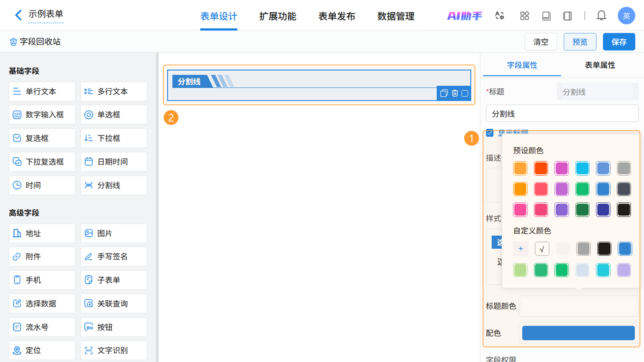Image resolution: width=644 pixels, height=362 pixels.
Task: Open the 表单发布 tab
Action: pyautogui.click(x=336, y=16)
